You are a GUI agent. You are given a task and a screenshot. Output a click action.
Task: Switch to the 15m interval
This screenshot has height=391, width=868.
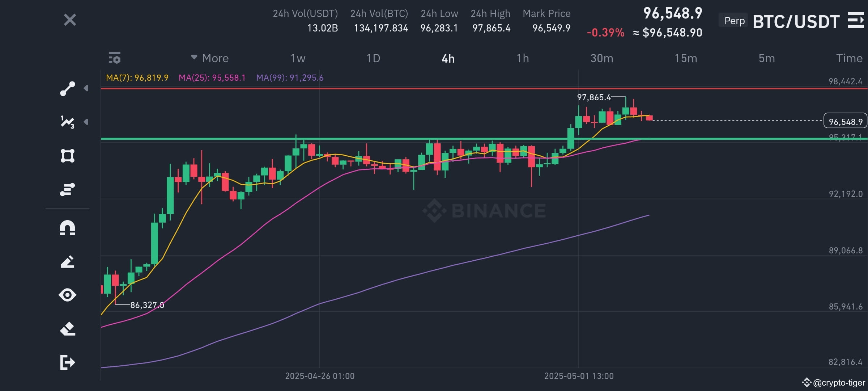coord(686,58)
